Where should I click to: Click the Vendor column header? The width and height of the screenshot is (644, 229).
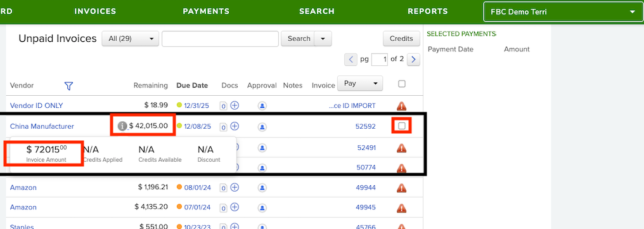tap(22, 86)
